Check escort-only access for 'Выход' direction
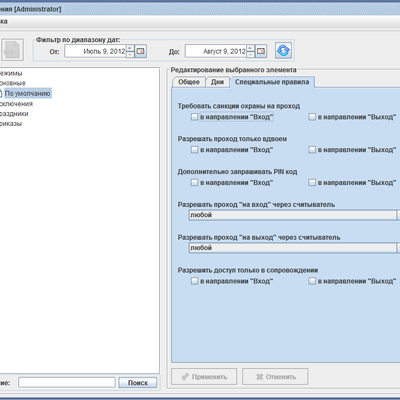The height and width of the screenshot is (400, 400). click(x=312, y=281)
